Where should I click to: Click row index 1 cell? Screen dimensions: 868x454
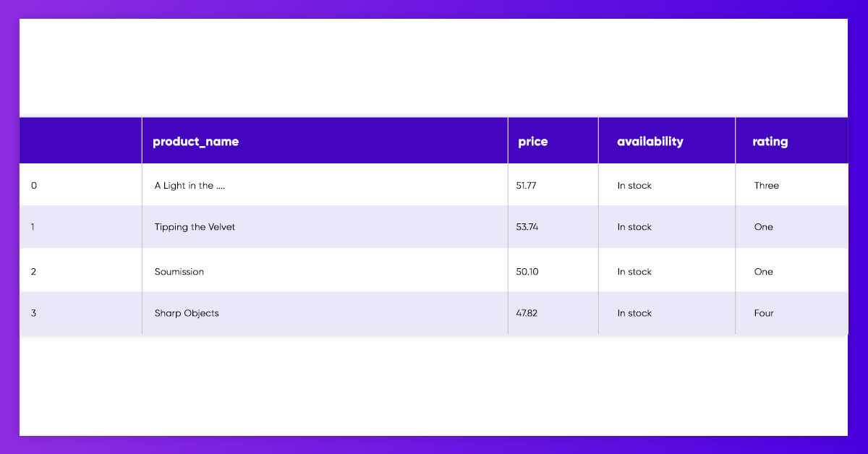pos(81,227)
